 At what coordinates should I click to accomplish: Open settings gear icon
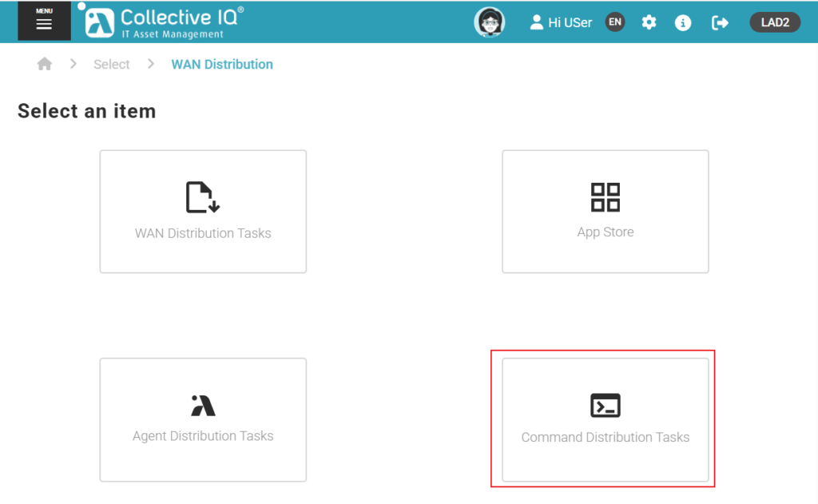649,22
